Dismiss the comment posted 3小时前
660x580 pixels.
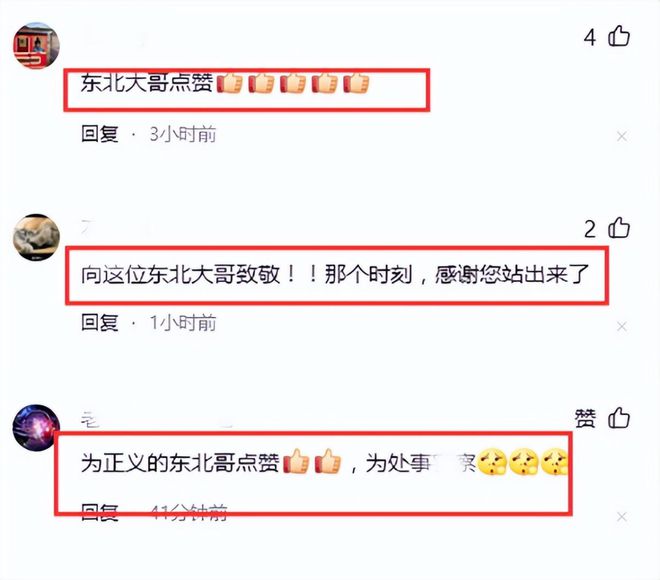(x=622, y=136)
